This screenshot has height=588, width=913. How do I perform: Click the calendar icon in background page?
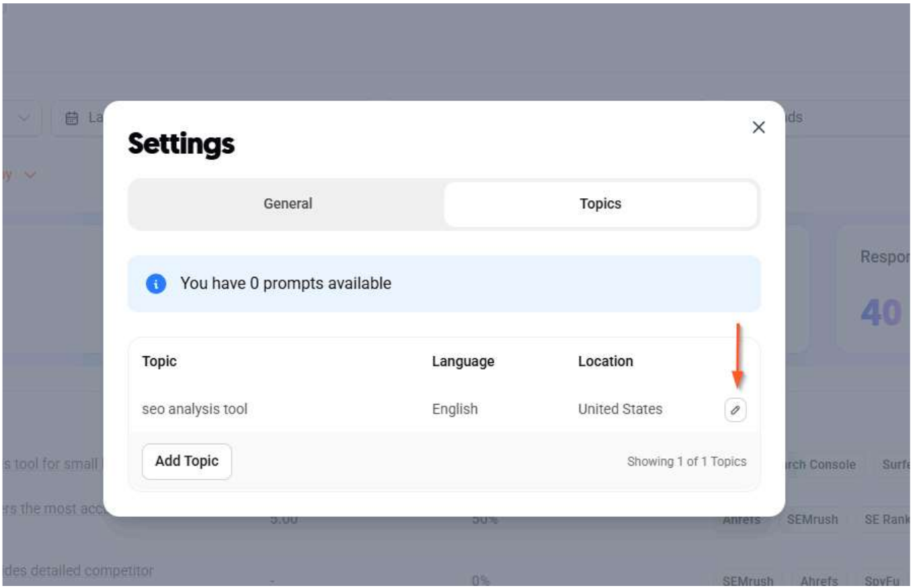coord(71,118)
